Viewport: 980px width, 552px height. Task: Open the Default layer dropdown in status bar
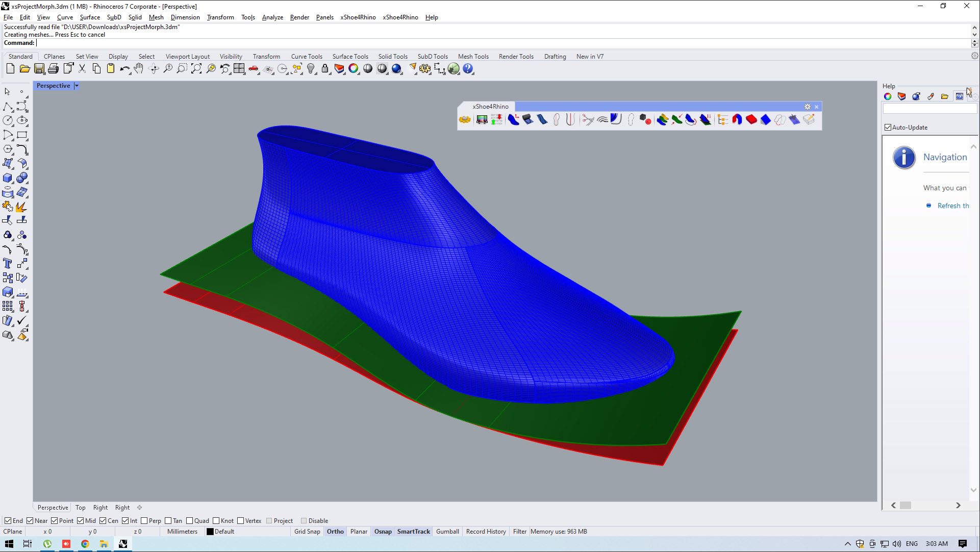tap(223, 532)
